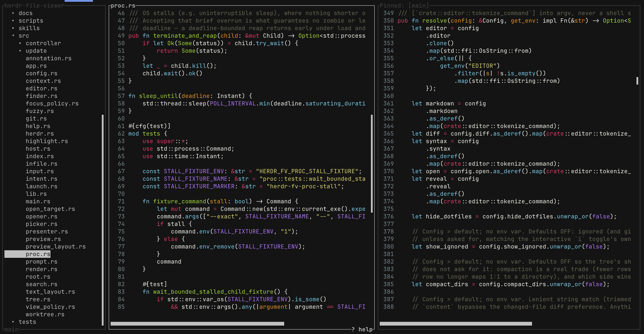
Task: Open infile.rs in the tree
Action: [x=42, y=164]
